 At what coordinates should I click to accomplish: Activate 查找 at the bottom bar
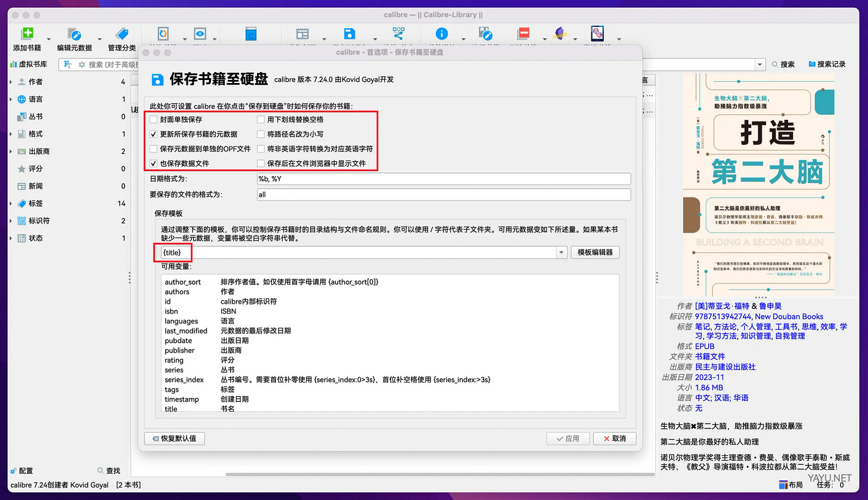pos(109,471)
